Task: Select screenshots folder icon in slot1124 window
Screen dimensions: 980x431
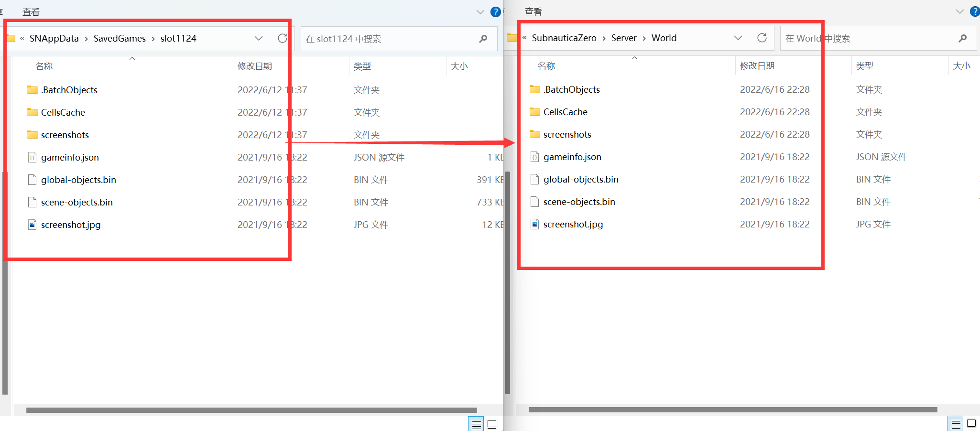Action: [x=33, y=135]
